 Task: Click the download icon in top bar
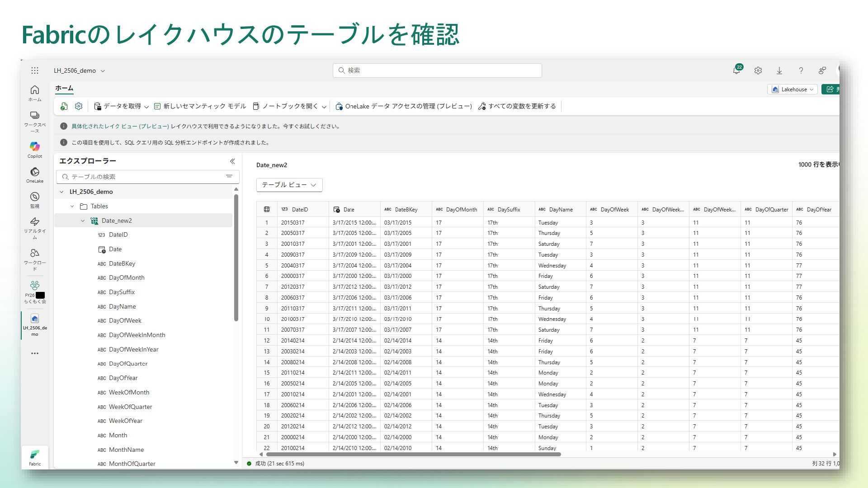779,70
